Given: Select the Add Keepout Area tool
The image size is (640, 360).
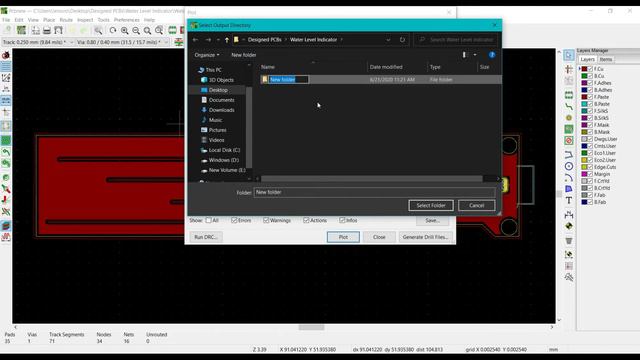Looking at the screenshot, I should pyautogui.click(x=569, y=140).
